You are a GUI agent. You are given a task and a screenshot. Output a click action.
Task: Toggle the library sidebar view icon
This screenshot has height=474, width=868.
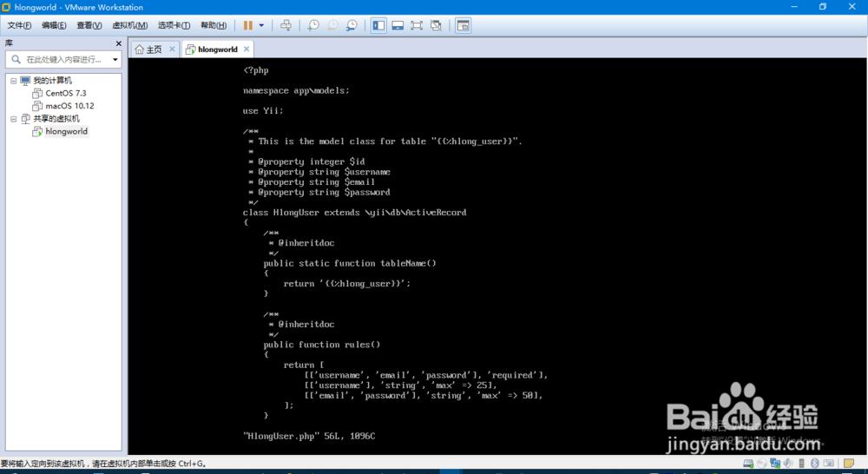(x=378, y=25)
